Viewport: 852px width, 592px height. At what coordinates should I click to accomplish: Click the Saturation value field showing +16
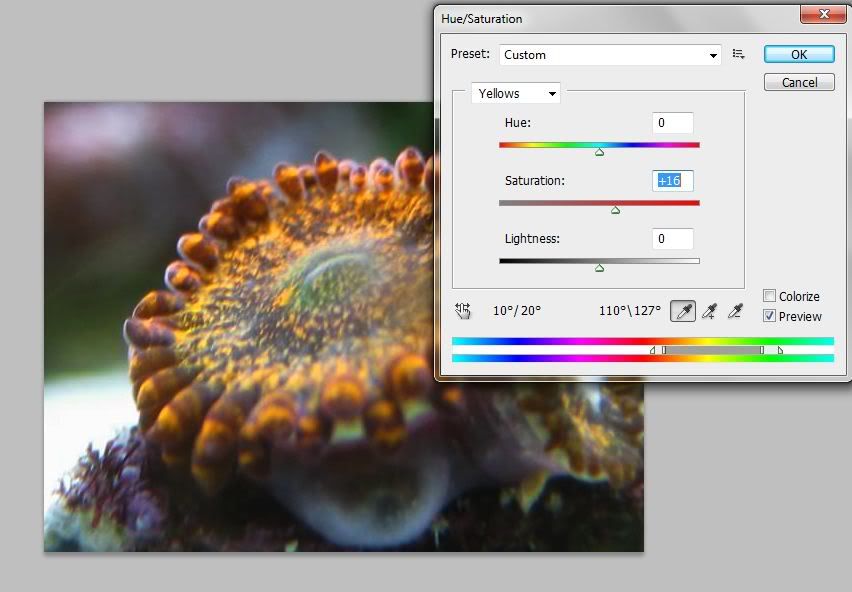pyautogui.click(x=673, y=181)
